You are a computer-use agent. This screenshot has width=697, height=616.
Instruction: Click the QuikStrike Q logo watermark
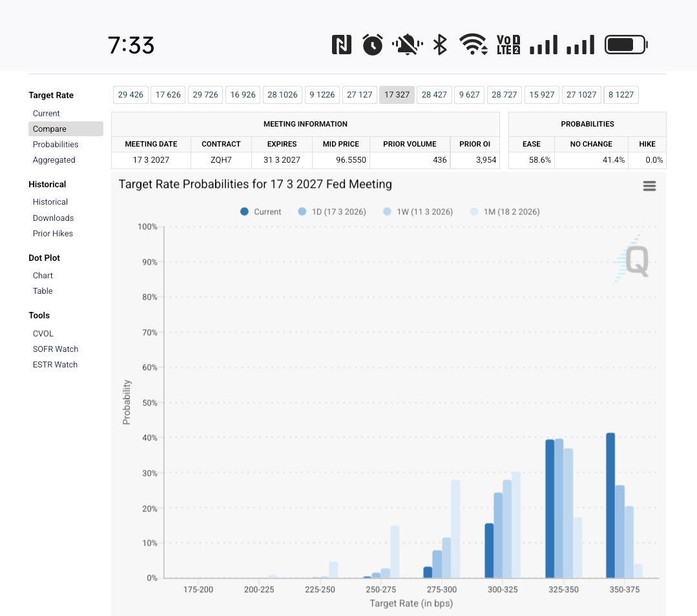click(x=633, y=261)
